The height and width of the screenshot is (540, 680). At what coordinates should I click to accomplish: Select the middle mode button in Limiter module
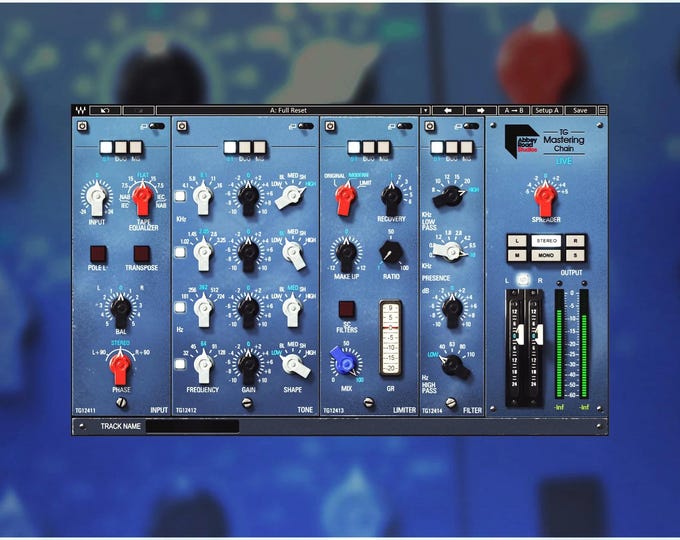pos(369,147)
